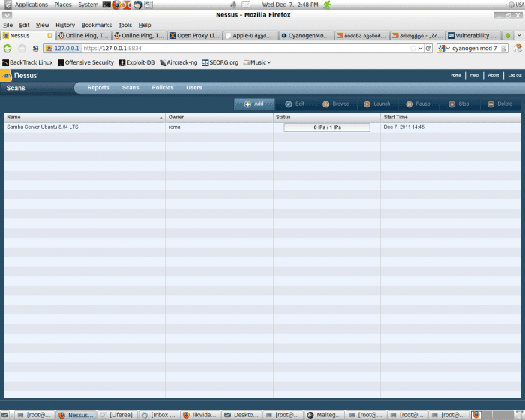Open the Exploit-DB bookmark
The image size is (525, 420).
(x=137, y=63)
